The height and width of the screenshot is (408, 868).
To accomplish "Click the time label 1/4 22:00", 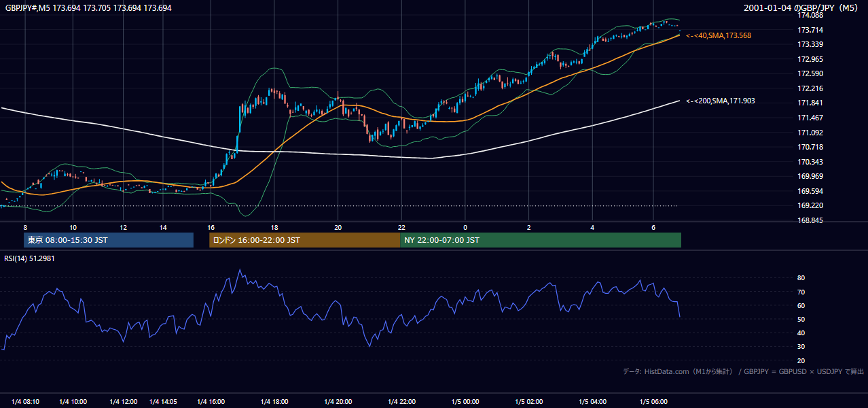I will [402, 402].
